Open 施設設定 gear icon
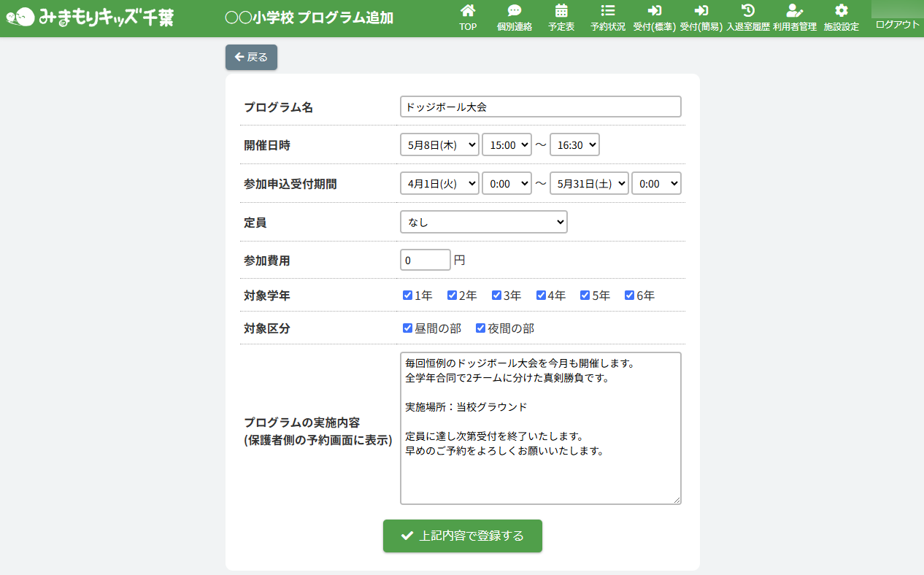Image resolution: width=924 pixels, height=575 pixels. 841,11
